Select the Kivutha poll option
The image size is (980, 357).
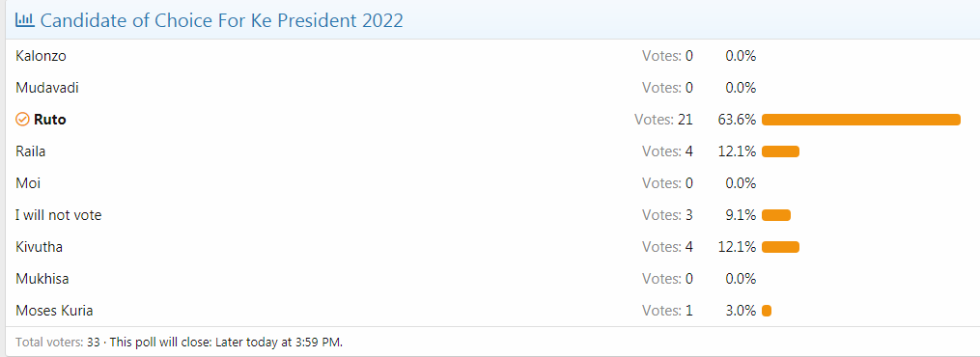(39, 247)
